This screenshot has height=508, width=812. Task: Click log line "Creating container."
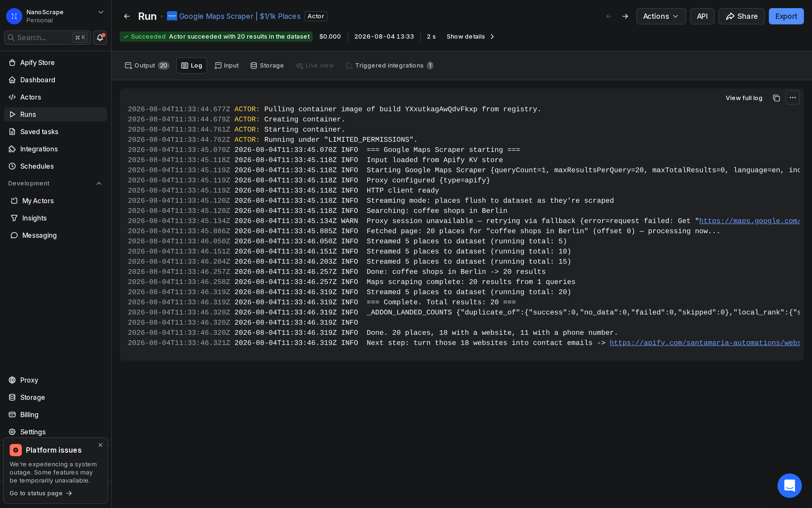304,119
